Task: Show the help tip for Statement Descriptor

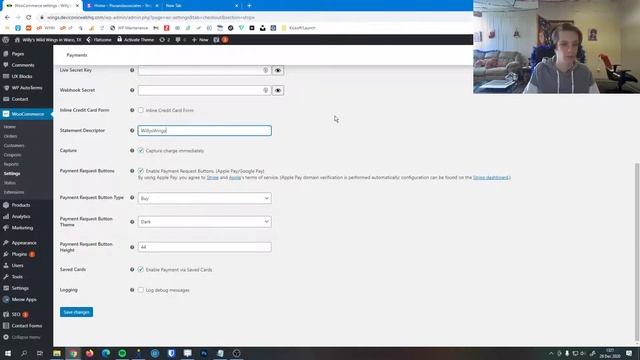Action: (x=132, y=131)
